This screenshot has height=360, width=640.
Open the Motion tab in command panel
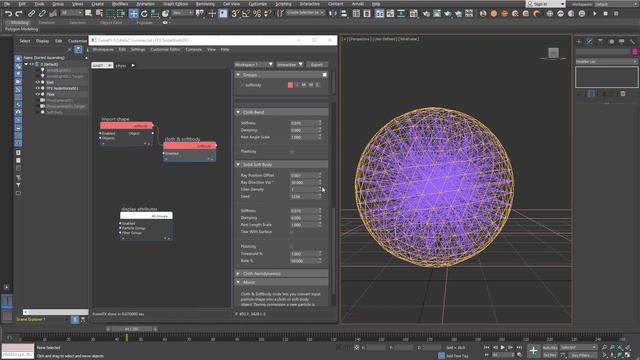coord(611,42)
